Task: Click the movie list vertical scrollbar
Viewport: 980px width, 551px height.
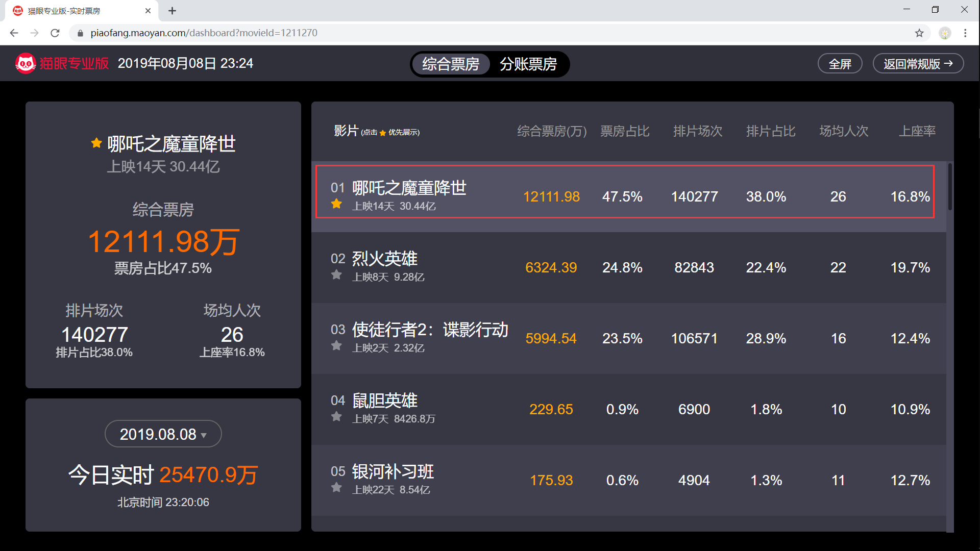Action: click(x=950, y=187)
